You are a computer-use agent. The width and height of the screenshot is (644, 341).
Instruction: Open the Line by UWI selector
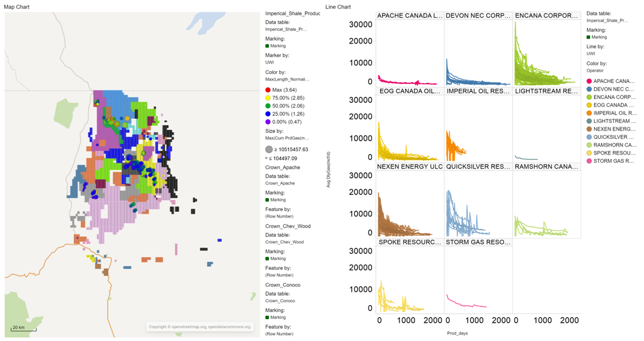[x=590, y=54]
